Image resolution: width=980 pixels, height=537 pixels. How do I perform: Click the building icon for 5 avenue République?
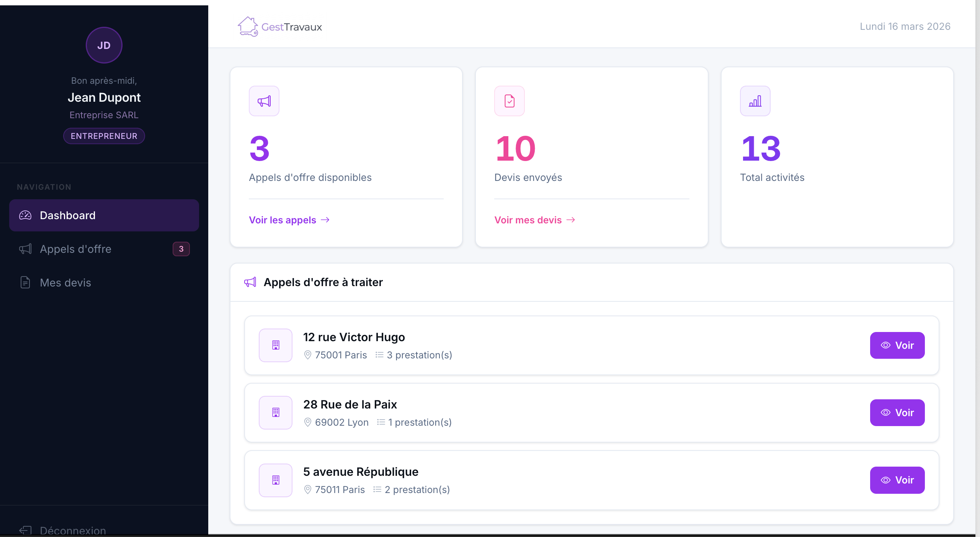click(276, 480)
